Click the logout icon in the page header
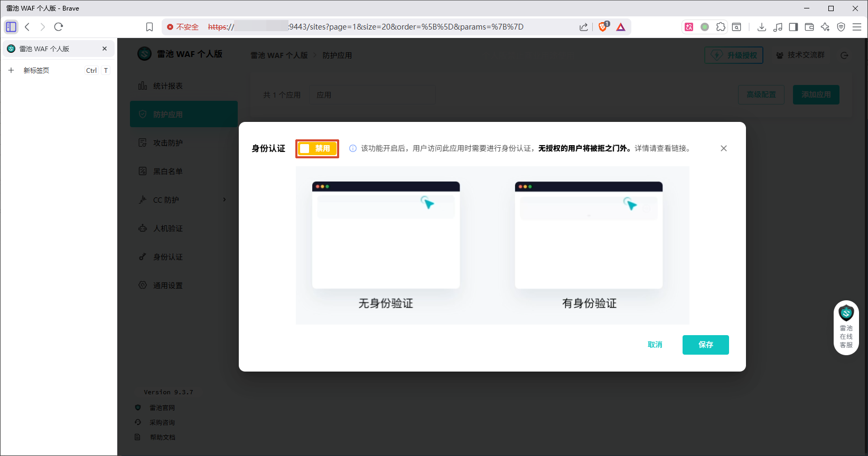 (844, 55)
